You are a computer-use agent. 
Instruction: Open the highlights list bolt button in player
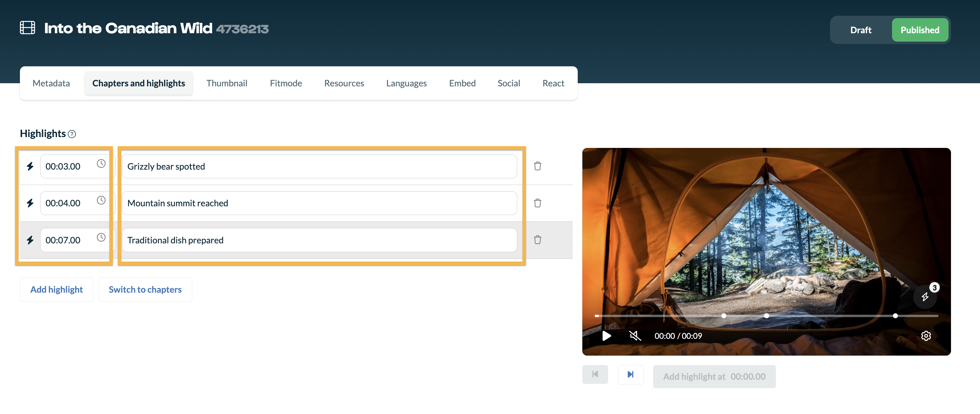(925, 297)
